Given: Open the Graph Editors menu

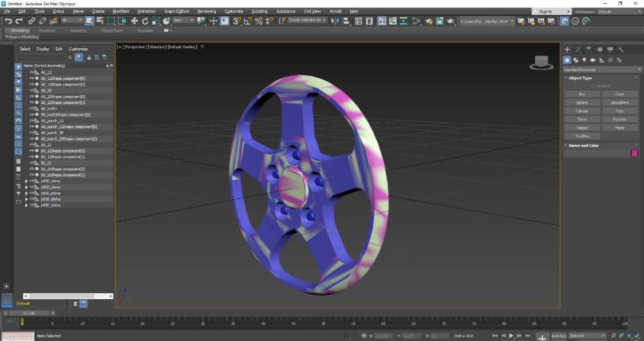Looking at the screenshot, I should pyautogui.click(x=176, y=11).
